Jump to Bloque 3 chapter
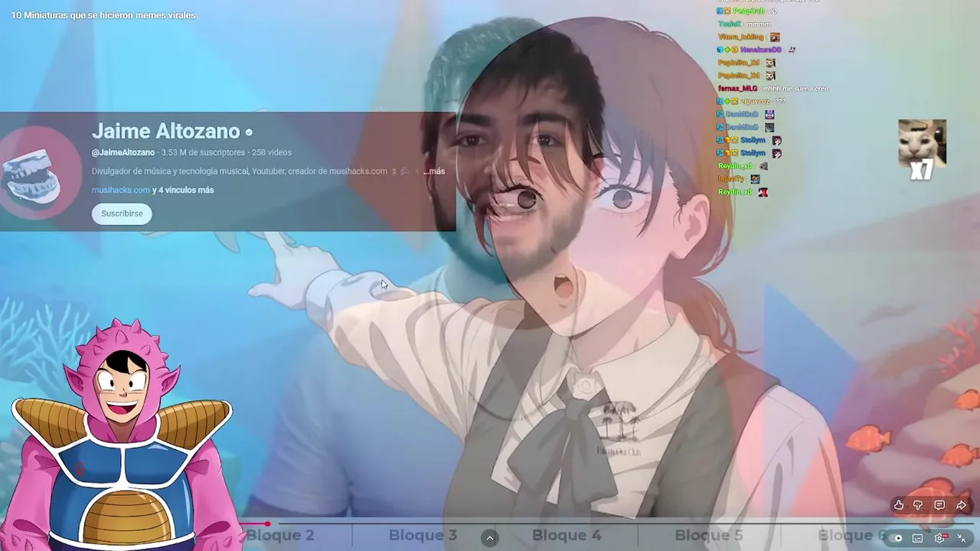 [423, 535]
